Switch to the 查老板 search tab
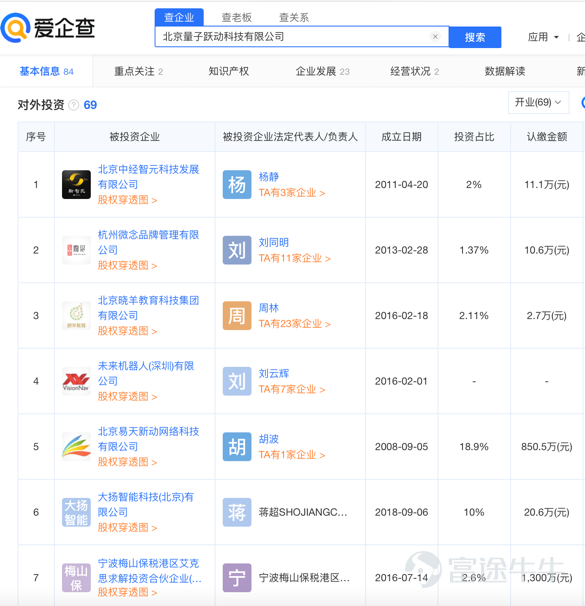This screenshot has height=606, width=585. (x=236, y=17)
